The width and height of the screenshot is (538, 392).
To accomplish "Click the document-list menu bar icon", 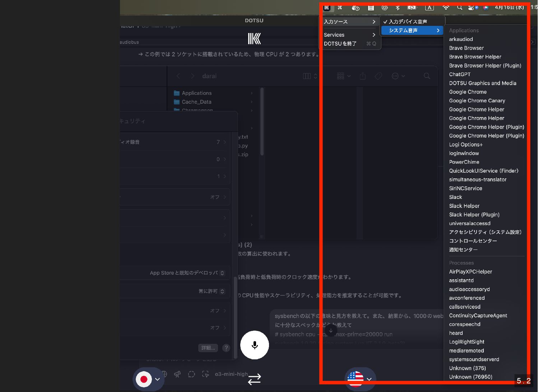I will [x=371, y=8].
